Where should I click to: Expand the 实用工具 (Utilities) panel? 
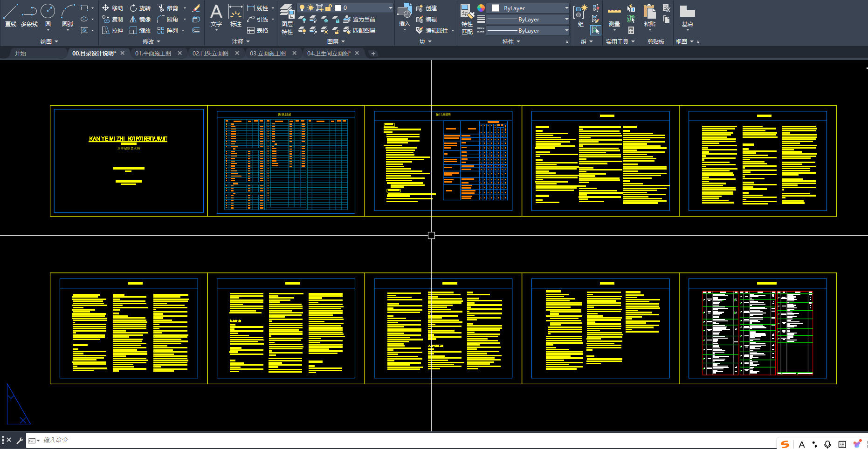point(620,41)
